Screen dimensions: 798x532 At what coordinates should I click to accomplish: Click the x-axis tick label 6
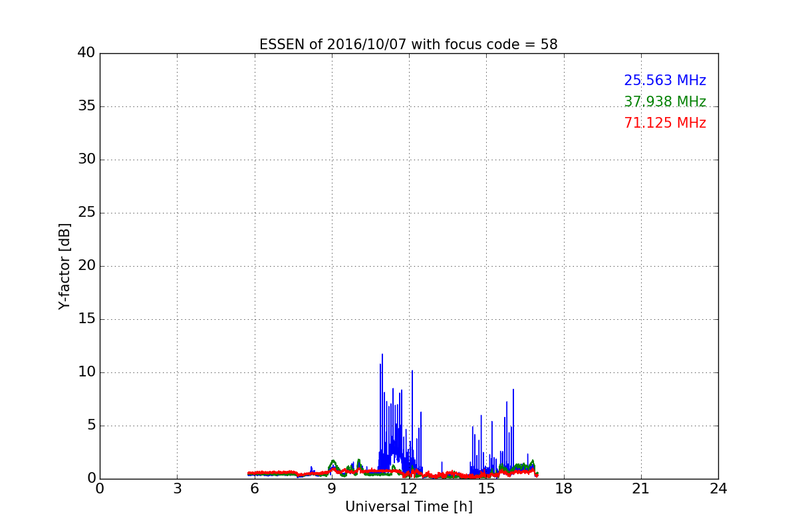(x=254, y=489)
